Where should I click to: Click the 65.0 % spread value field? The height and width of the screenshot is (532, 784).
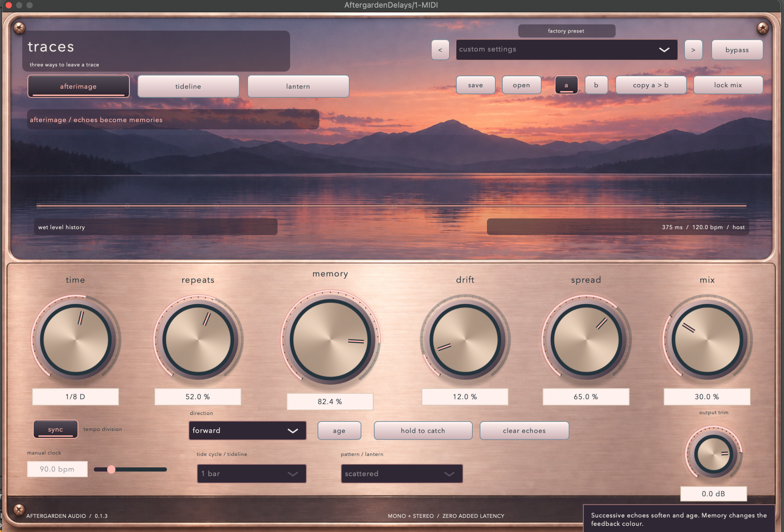(586, 397)
